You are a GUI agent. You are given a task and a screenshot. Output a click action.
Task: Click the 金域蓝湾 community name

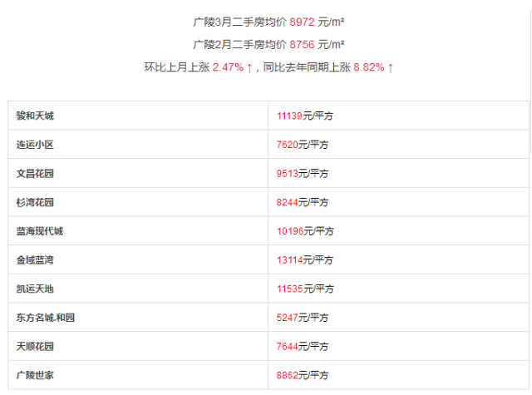tap(35, 259)
